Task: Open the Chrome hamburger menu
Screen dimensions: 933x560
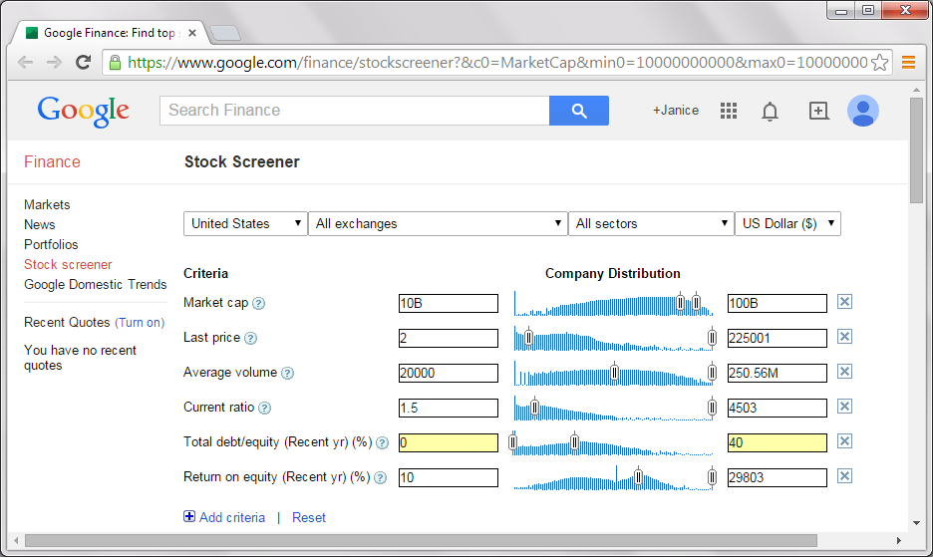Action: pyautogui.click(x=909, y=63)
